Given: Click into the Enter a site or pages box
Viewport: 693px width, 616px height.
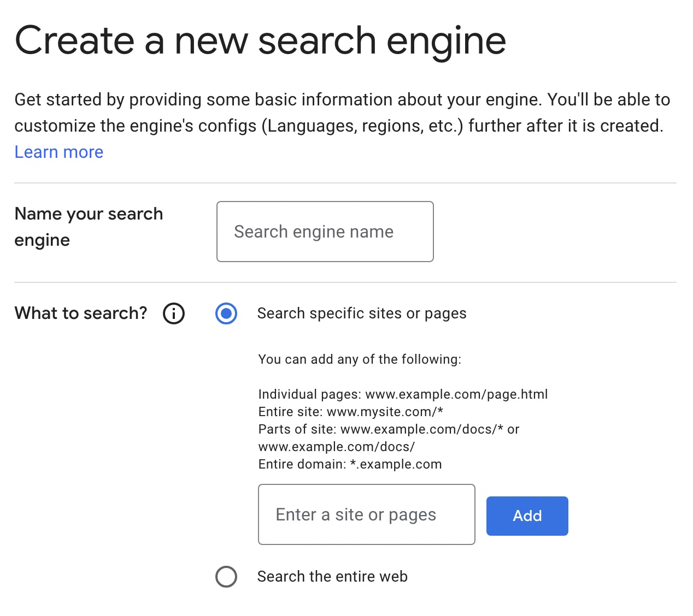Looking at the screenshot, I should pyautogui.click(x=366, y=514).
